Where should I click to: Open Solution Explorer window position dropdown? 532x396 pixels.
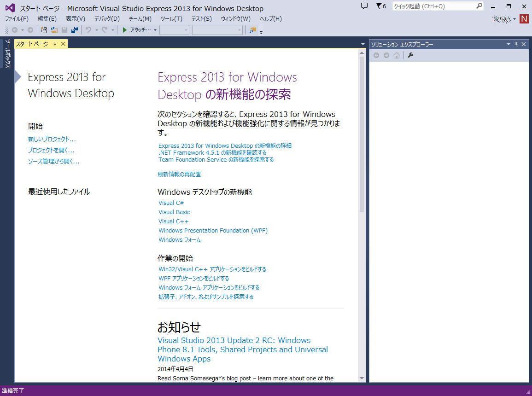coord(508,44)
